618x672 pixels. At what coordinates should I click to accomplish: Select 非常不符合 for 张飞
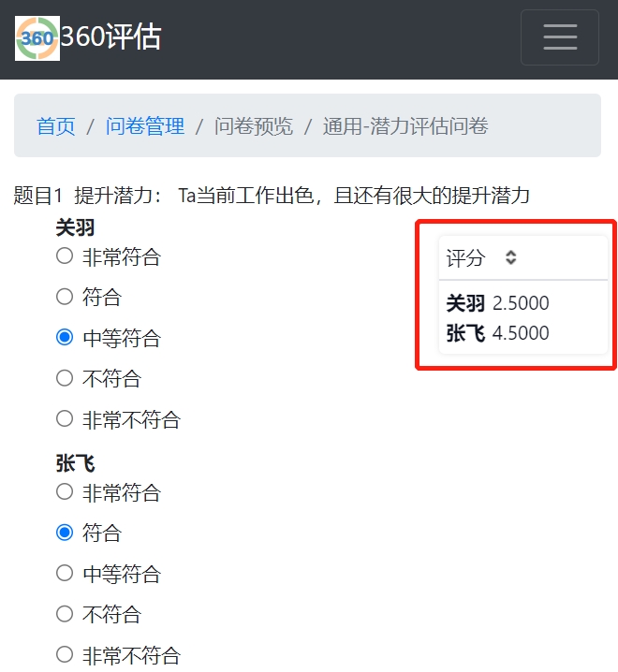(65, 654)
